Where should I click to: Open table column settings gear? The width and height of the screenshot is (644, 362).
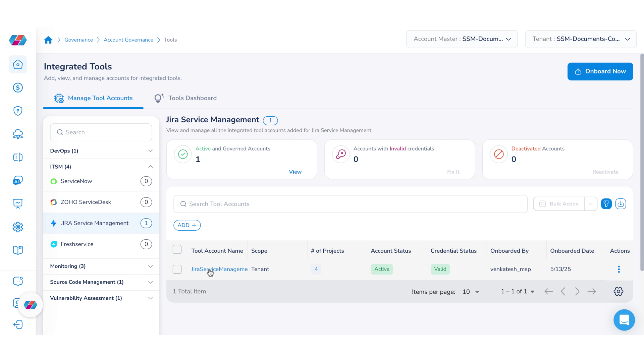[x=619, y=291]
